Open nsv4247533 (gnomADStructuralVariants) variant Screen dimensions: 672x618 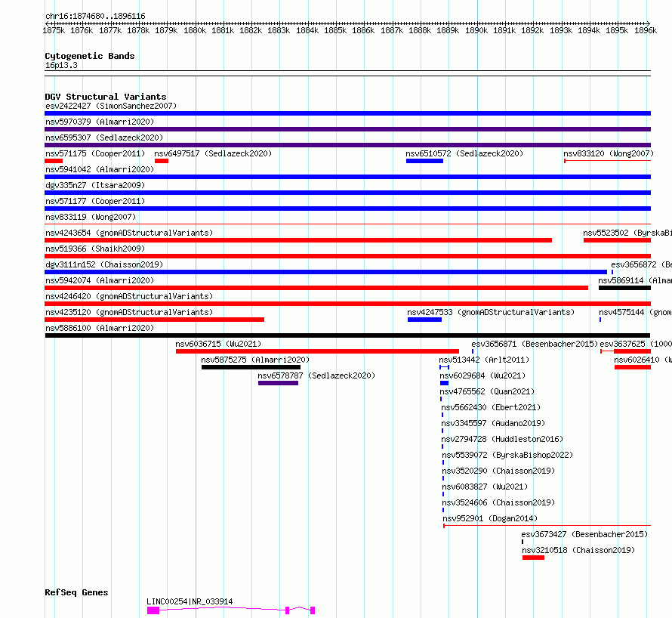click(491, 312)
